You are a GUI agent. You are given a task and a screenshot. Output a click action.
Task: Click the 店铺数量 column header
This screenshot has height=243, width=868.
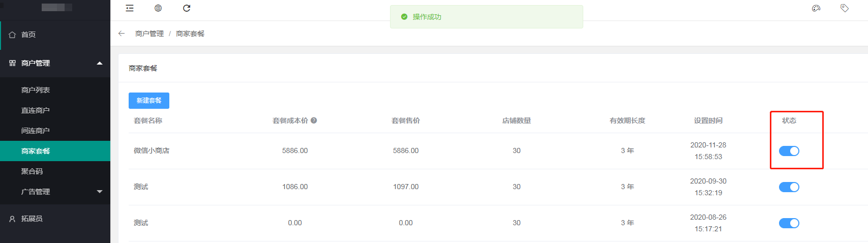(517, 120)
